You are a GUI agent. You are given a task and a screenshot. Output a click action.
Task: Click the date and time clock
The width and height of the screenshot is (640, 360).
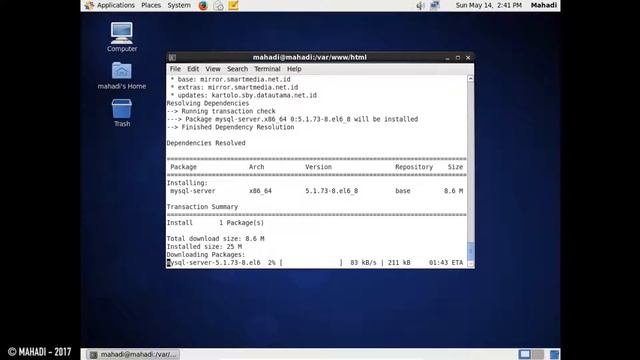tap(489, 5)
